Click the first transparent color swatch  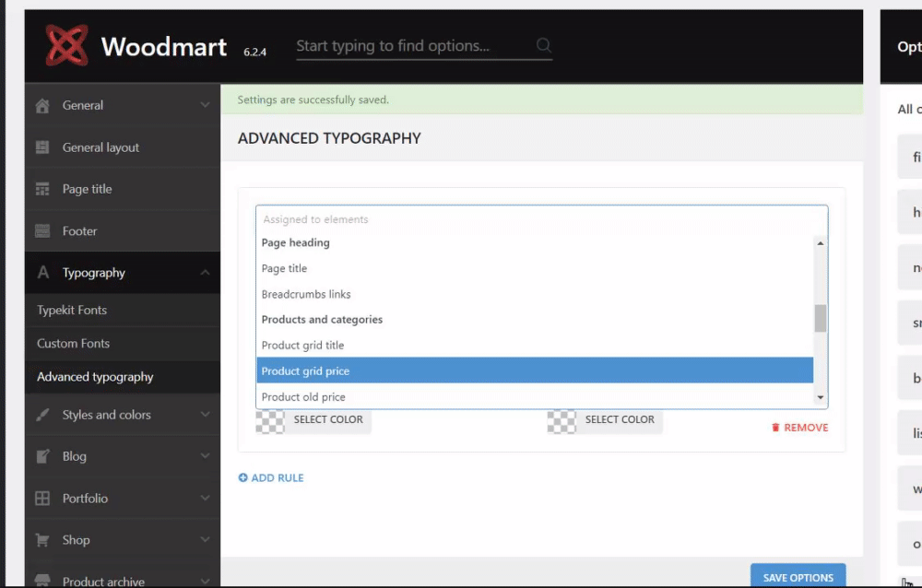[x=270, y=421]
